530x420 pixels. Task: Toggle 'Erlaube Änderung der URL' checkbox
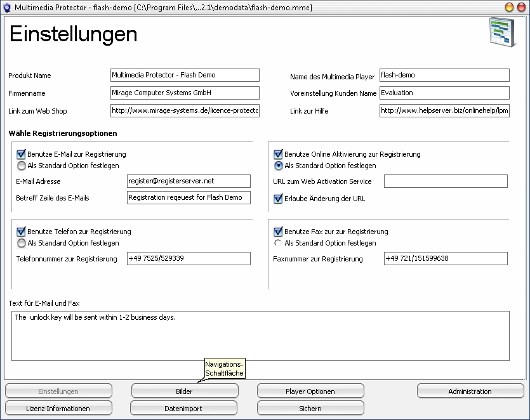pyautogui.click(x=278, y=199)
